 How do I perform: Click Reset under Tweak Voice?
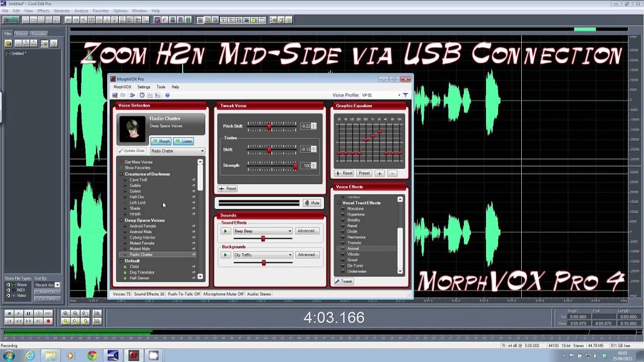click(x=228, y=189)
